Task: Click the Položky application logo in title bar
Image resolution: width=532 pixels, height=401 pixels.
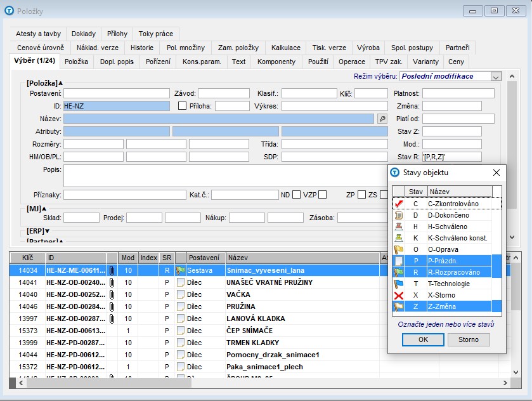Action: [x=9, y=11]
